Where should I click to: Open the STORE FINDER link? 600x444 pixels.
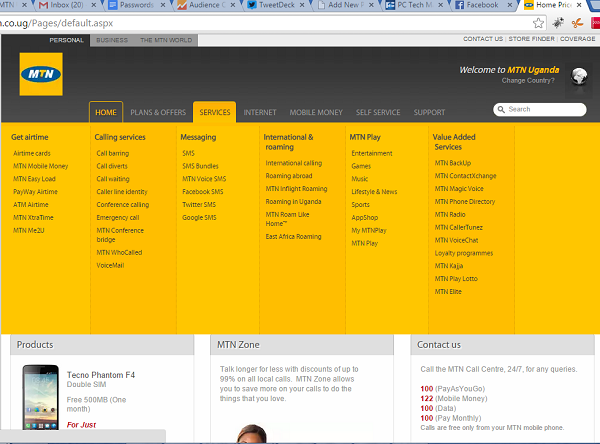531,39
